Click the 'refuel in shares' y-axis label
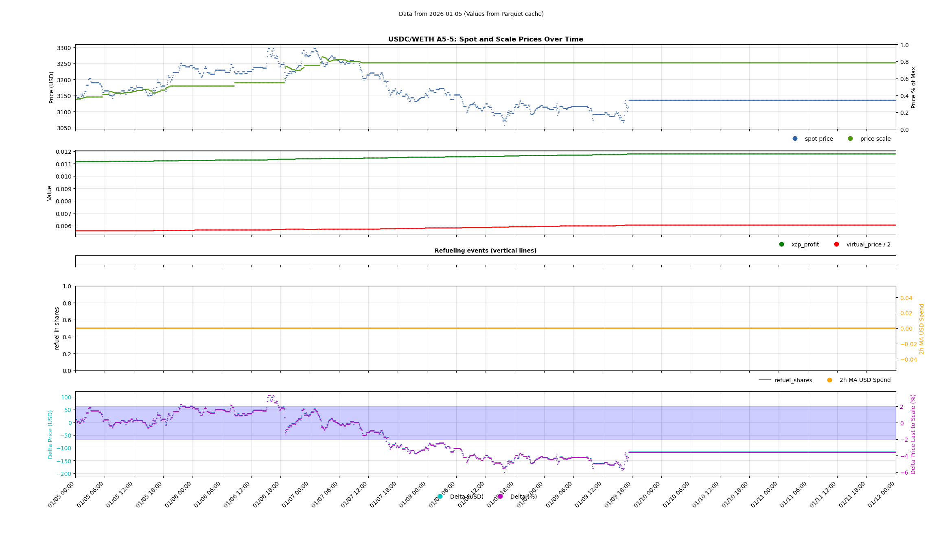The width and height of the screenshot is (943, 560). pos(57,329)
